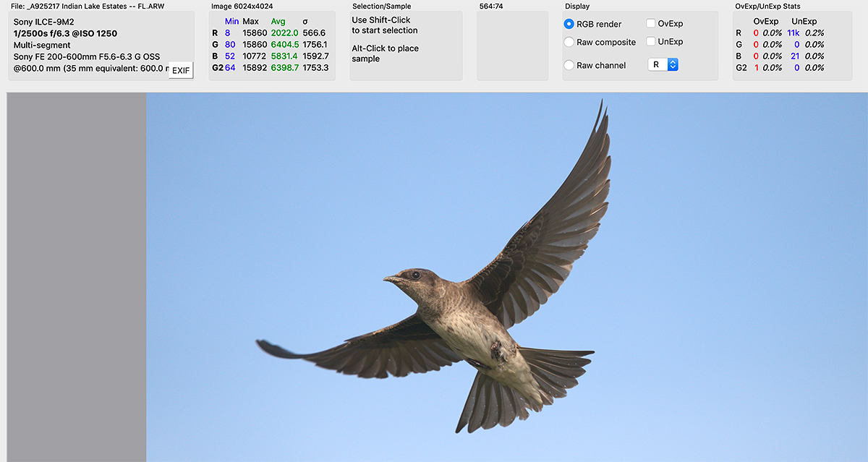Screen dimensions: 868x462
Task: Select the camera model text Sony ILCE-9M2
Action: (44, 22)
